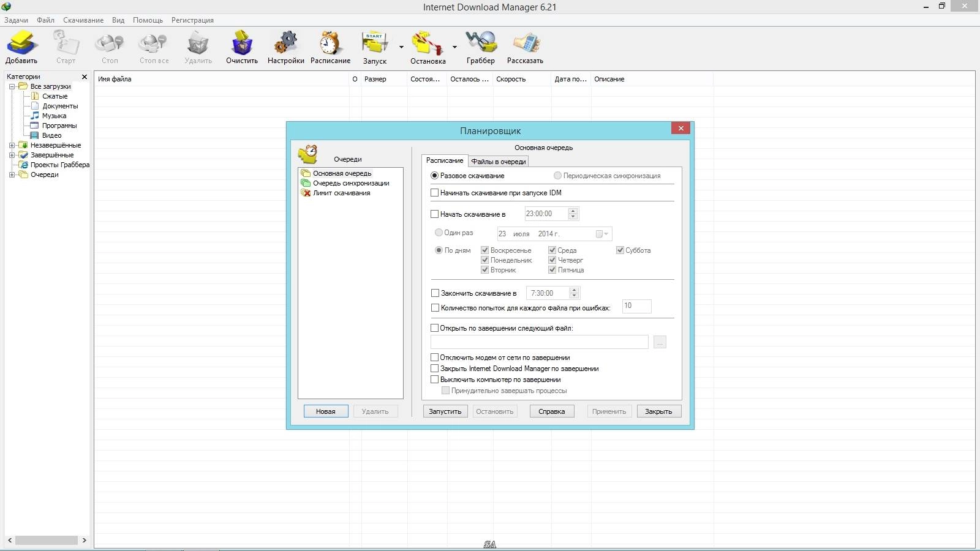Screen dimensions: 980x551
Task: Click the Очистить toolbar icon
Action: pyautogui.click(x=242, y=43)
